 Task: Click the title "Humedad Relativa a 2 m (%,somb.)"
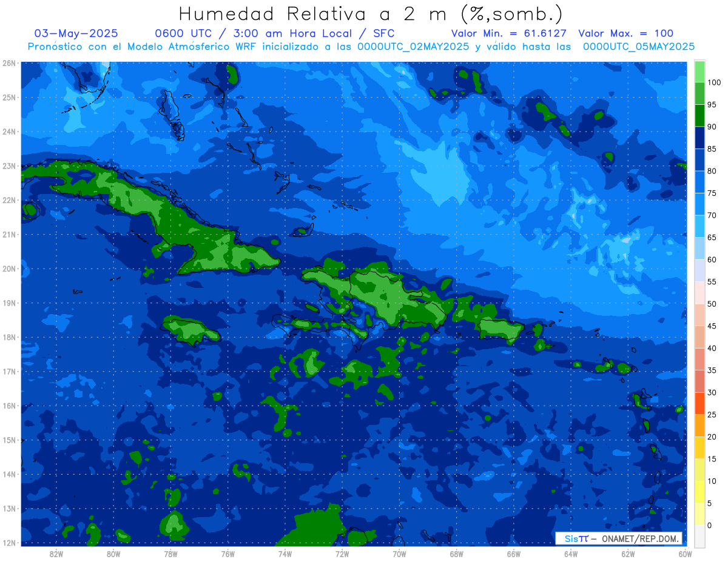pos(371,14)
